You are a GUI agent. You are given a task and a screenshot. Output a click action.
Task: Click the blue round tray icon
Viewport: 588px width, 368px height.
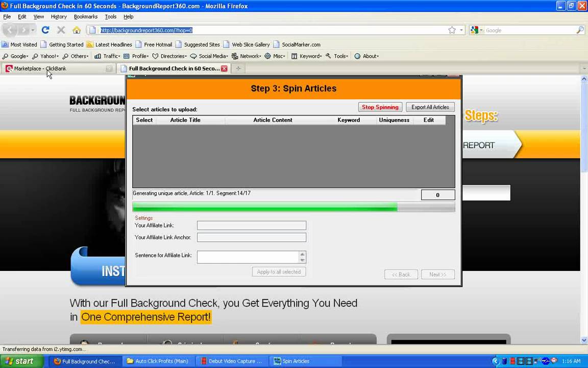coord(546,361)
